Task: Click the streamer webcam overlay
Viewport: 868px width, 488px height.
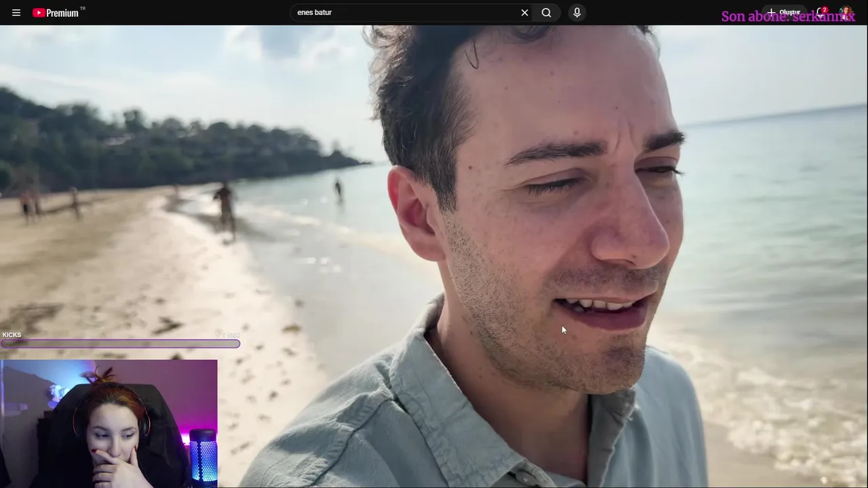Action: coord(108,424)
